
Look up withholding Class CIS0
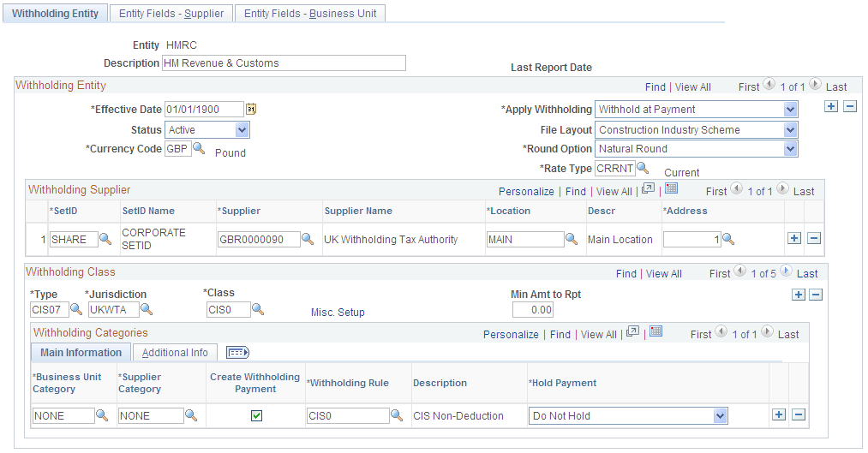tap(258, 309)
